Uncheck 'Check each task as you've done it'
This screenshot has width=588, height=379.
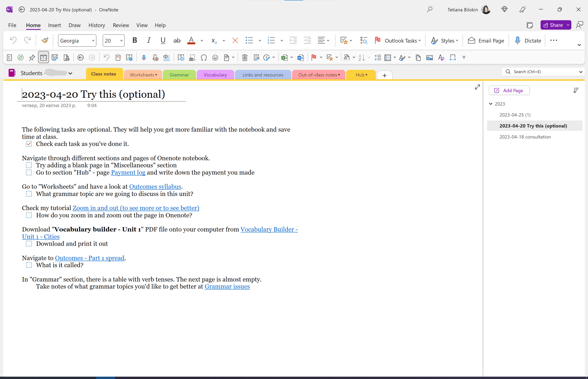coord(29,144)
